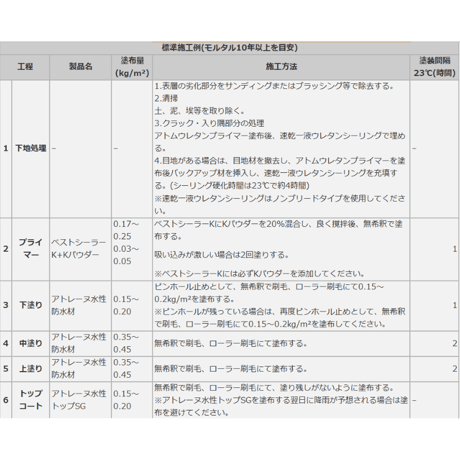Viewport: 460px width, 460px height.
Task: Click row number 4 cell
Action: pos(6,343)
